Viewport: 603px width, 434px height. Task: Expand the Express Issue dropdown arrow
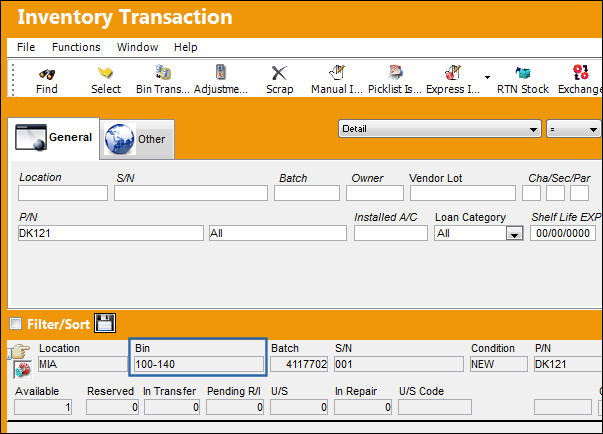pos(487,77)
